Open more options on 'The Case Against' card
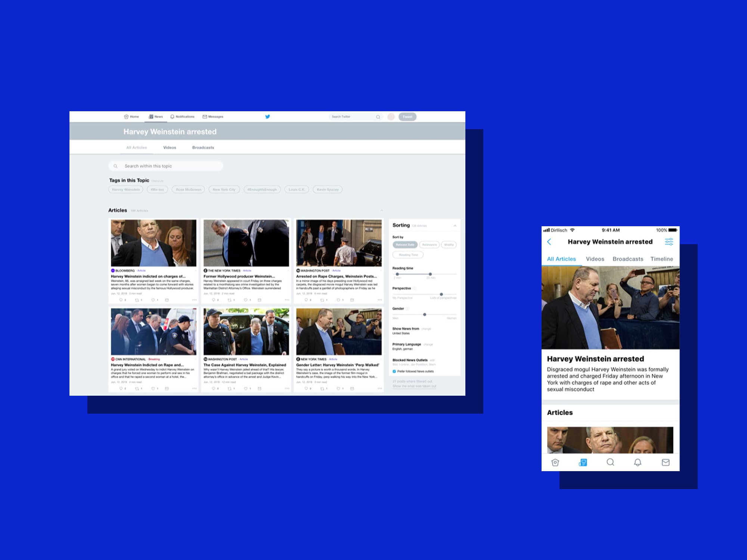The width and height of the screenshot is (747, 560). point(287,389)
